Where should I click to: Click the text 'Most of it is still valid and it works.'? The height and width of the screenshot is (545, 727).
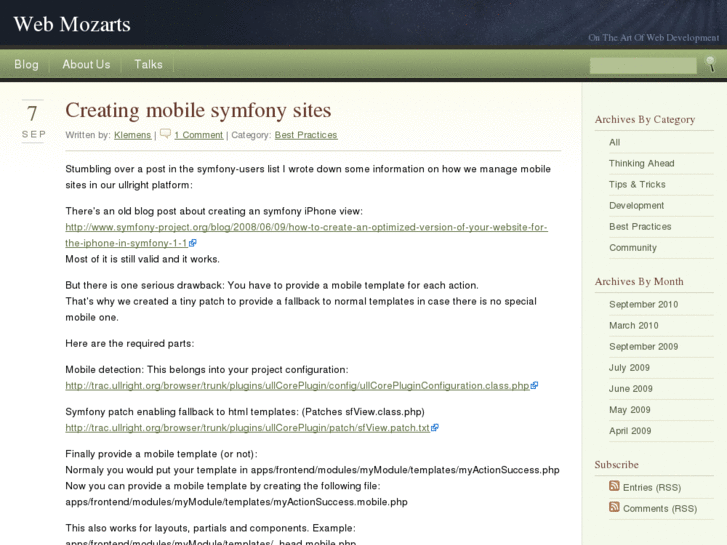point(142,259)
